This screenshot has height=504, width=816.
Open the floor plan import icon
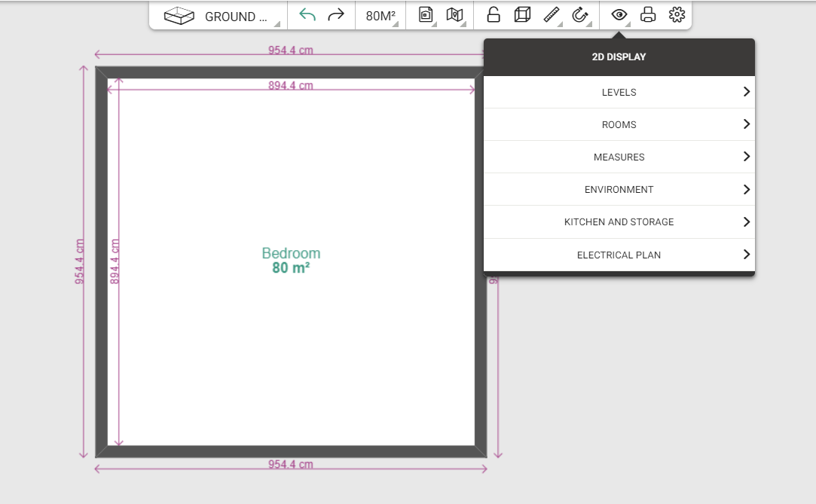click(x=426, y=15)
